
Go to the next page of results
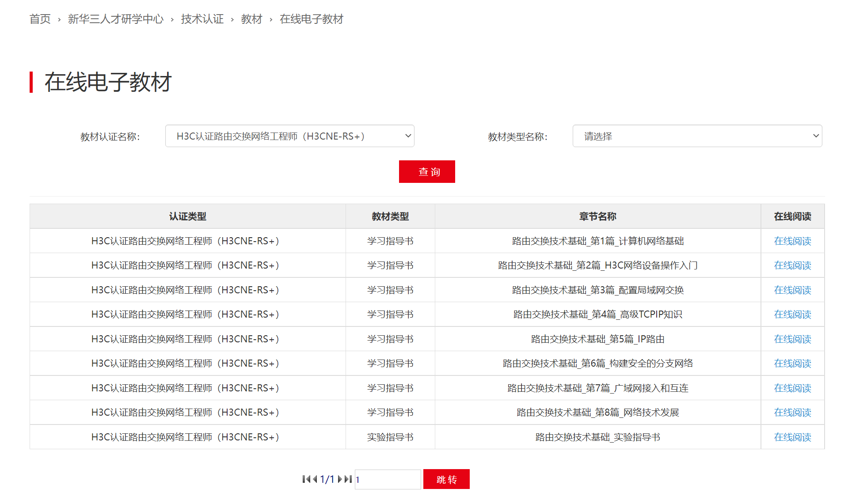(340, 479)
